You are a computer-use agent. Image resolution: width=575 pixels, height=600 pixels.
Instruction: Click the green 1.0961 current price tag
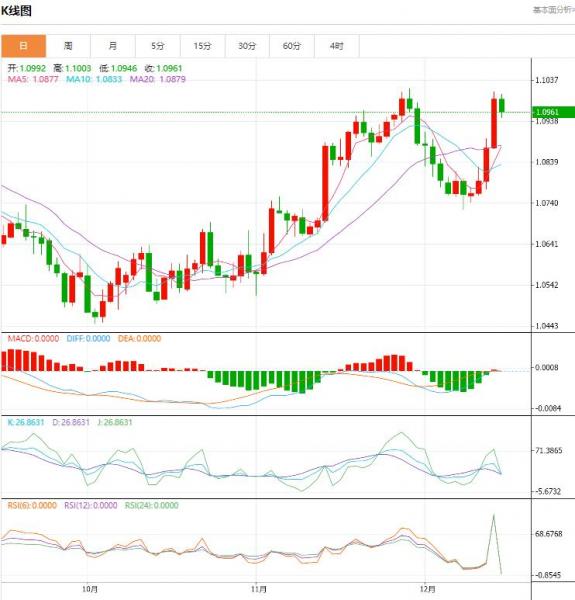coord(554,112)
